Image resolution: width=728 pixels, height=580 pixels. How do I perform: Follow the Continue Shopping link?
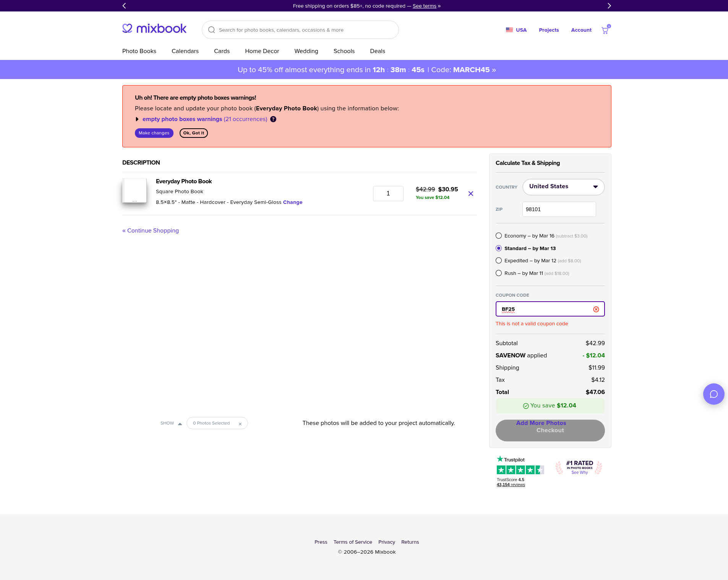coord(151,231)
